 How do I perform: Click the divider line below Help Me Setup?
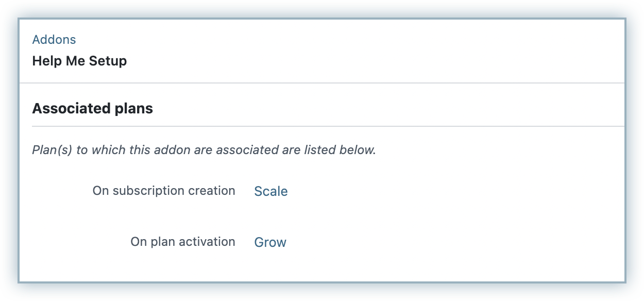[322, 82]
